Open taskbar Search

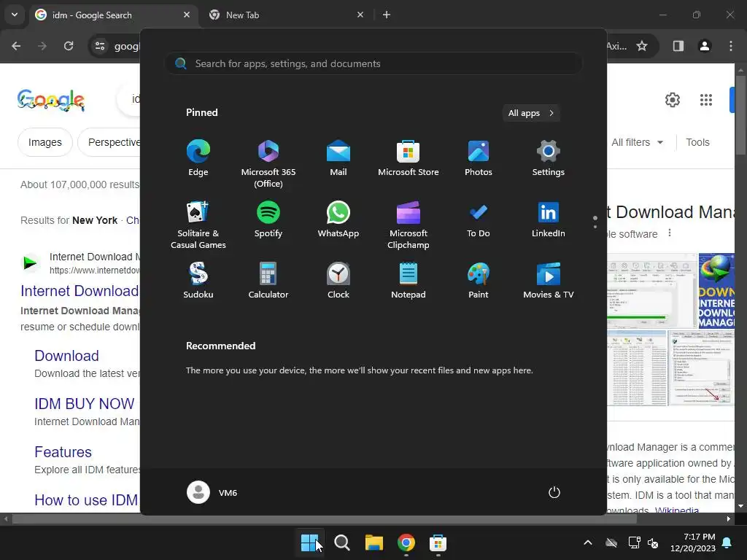click(x=341, y=542)
